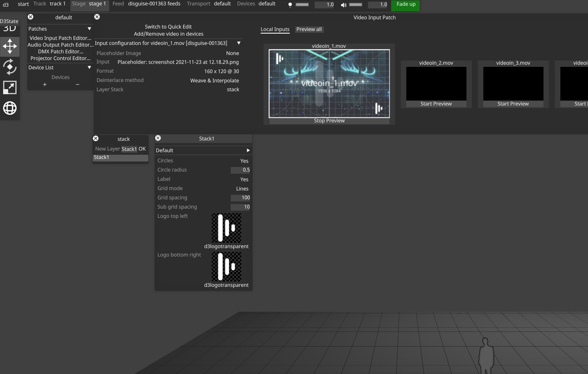Select Stack1 row in stack list
The image size is (588, 374).
tap(120, 157)
